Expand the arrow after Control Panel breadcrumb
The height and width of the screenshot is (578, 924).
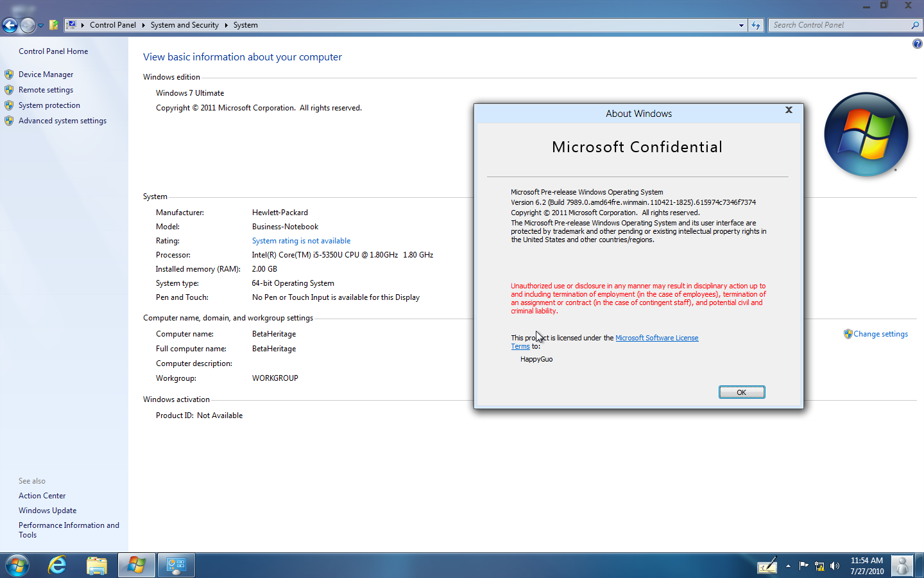click(x=144, y=25)
